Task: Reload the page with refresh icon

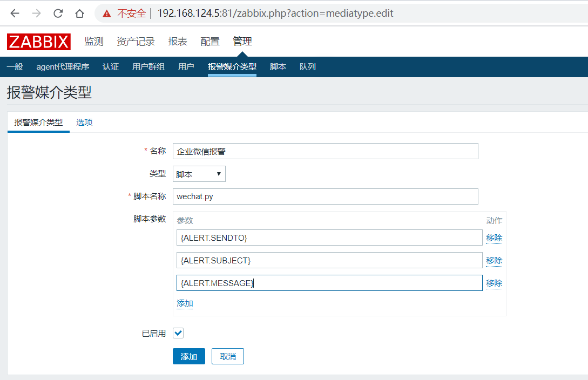Action: click(58, 13)
